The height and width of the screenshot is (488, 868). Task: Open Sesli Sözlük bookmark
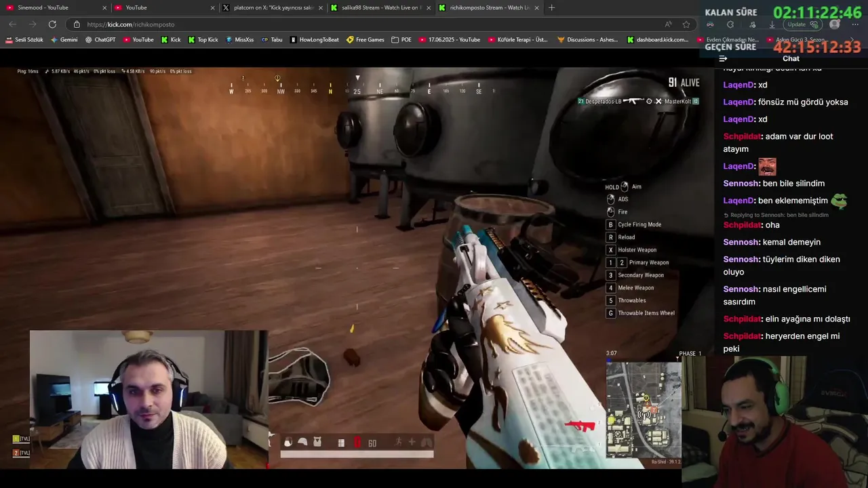24,40
